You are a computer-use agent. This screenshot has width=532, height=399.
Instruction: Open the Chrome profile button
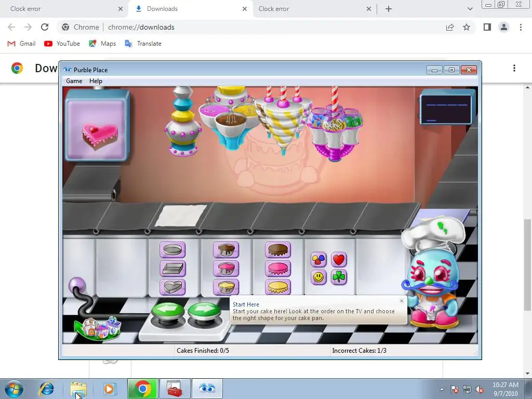point(504,27)
